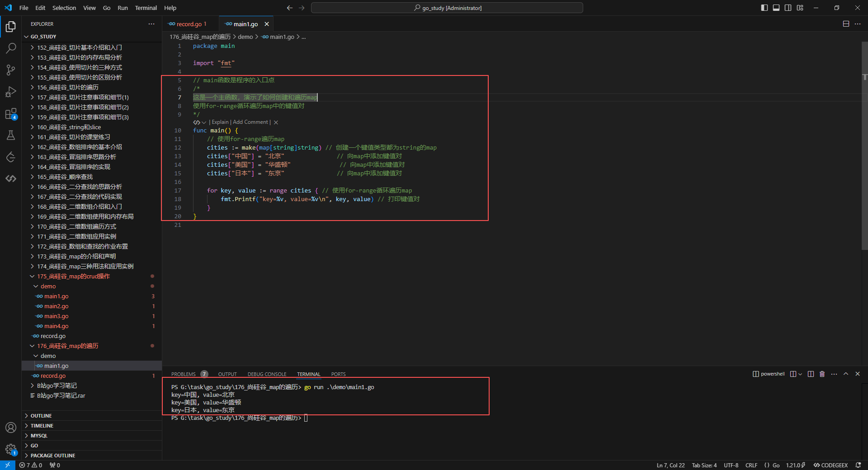
Task: Open the Terminal menu
Action: (x=146, y=8)
